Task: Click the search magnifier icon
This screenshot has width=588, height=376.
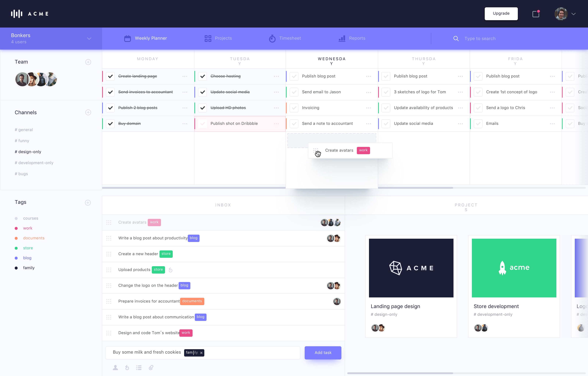Action: coord(456,38)
